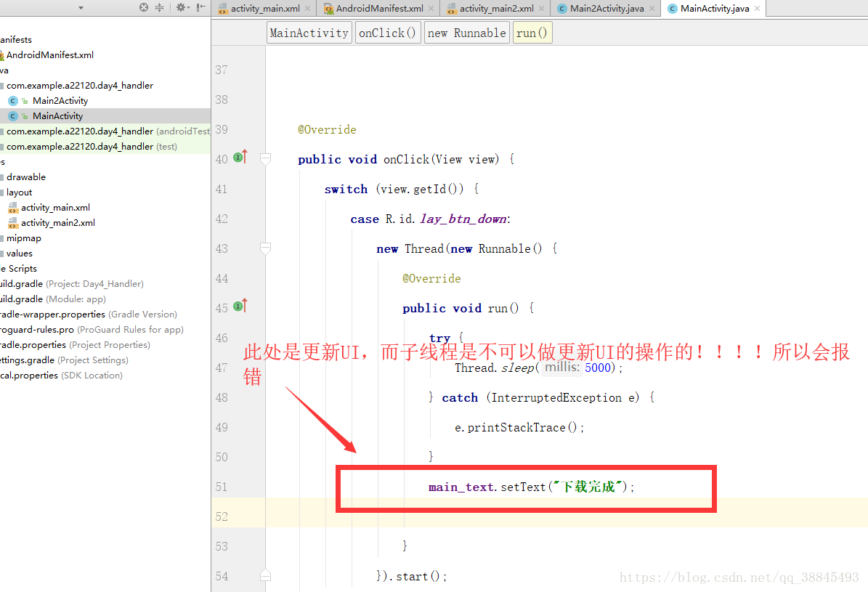Open settings.gradle (Project Settings)

pos(64,360)
